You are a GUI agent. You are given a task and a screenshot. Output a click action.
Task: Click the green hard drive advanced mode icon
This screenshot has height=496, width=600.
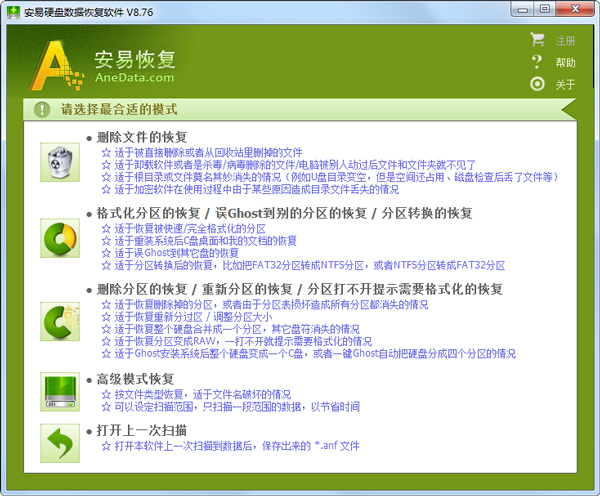point(59,388)
